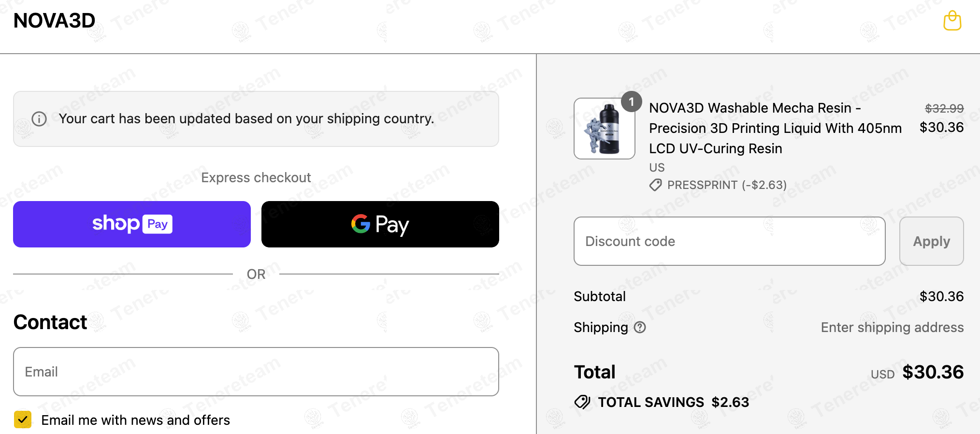980x434 pixels.
Task: Click the cart updated notification banner
Action: (x=256, y=119)
